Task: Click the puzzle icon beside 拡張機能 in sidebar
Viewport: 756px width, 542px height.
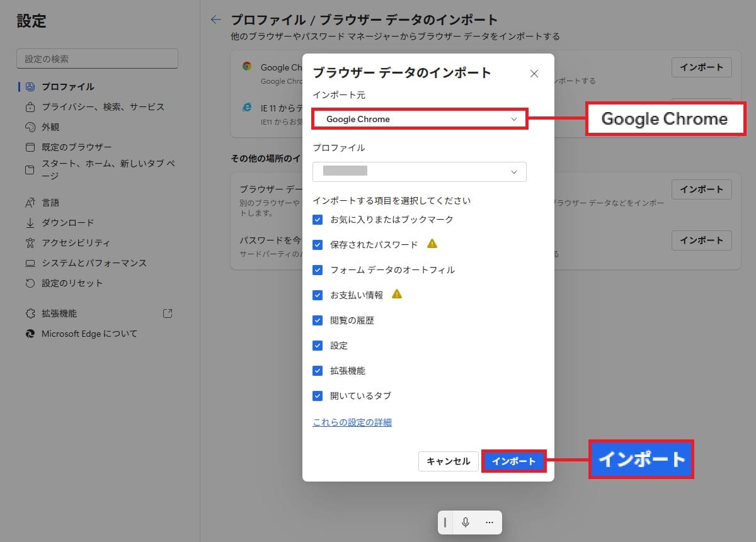Action: point(30,313)
